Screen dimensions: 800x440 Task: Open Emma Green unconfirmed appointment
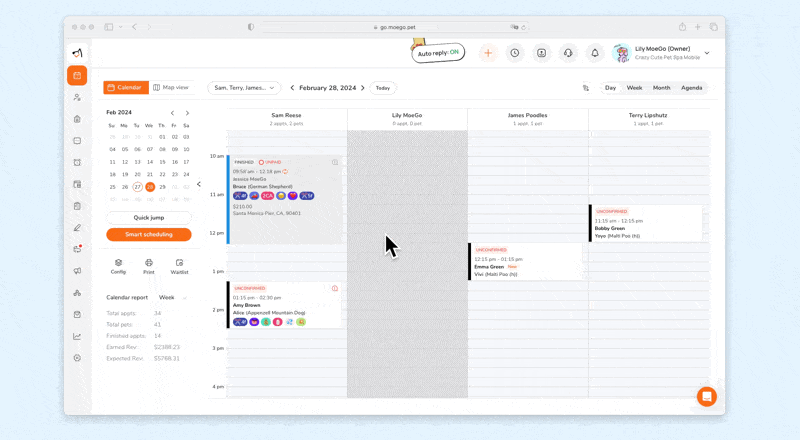point(526,262)
